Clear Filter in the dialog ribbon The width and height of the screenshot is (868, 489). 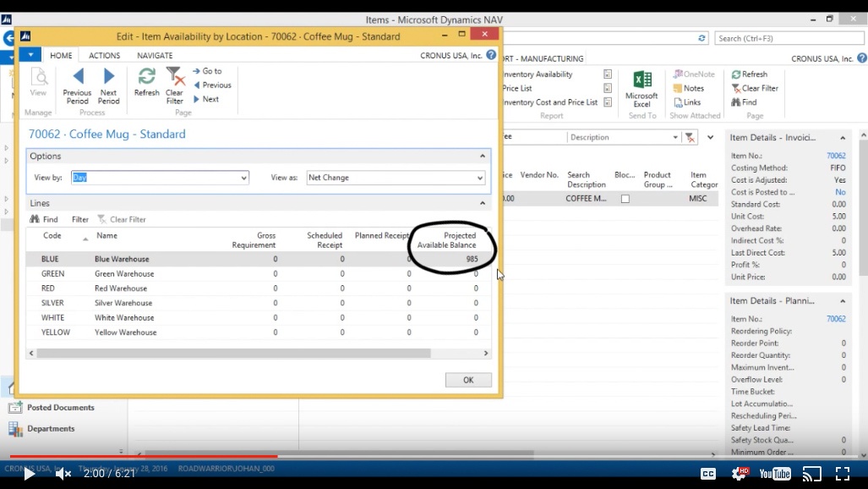point(174,86)
